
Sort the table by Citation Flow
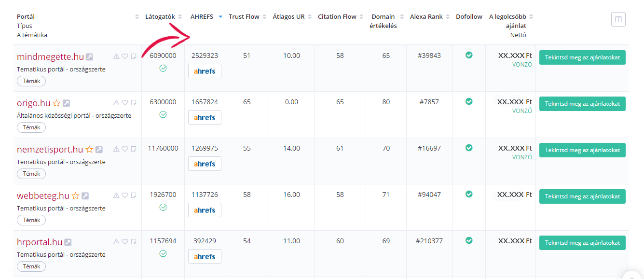pyautogui.click(x=361, y=17)
